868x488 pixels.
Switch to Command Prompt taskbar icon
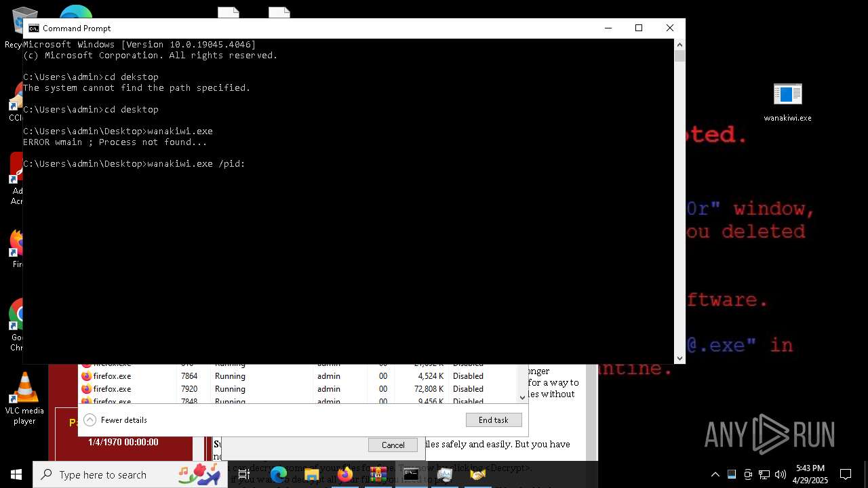tap(411, 474)
